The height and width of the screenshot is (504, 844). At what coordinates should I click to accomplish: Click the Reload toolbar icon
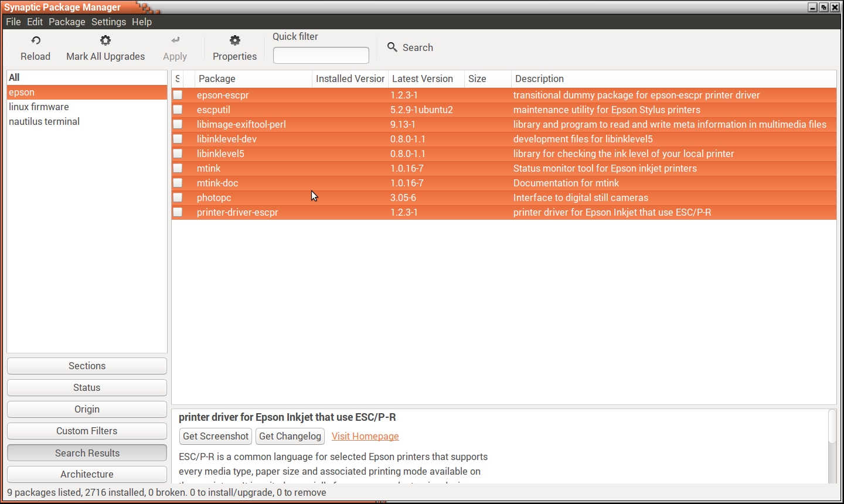click(x=36, y=40)
